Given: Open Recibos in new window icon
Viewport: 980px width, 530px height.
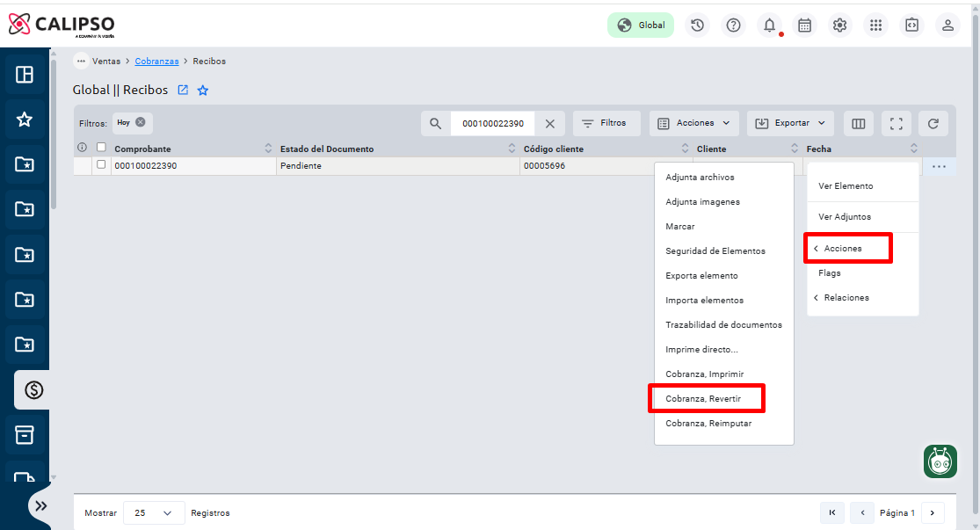Looking at the screenshot, I should pos(183,90).
